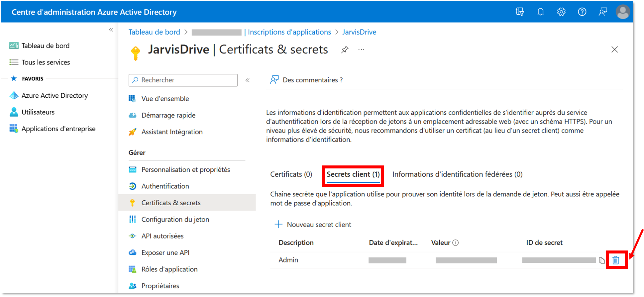Viewport: 644px width, 297px height.
Task: Click Centre d'administration Azure Active Directory title
Action: (x=94, y=12)
